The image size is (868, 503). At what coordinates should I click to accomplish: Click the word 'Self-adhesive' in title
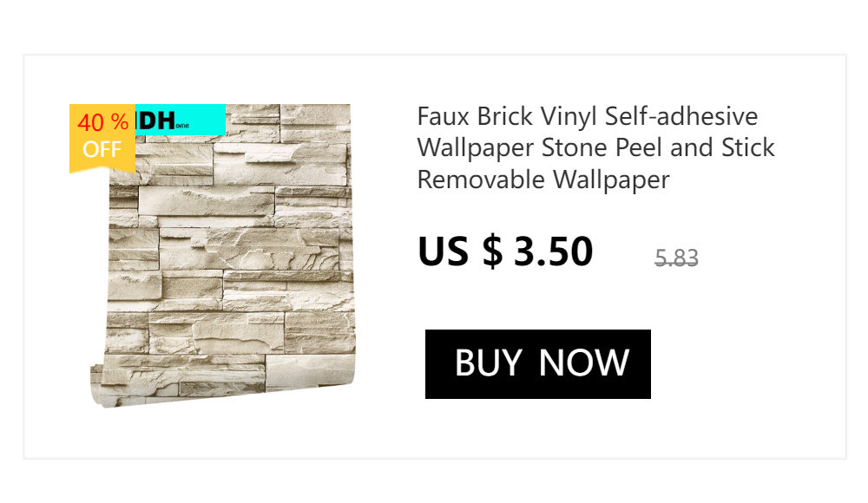(x=681, y=116)
